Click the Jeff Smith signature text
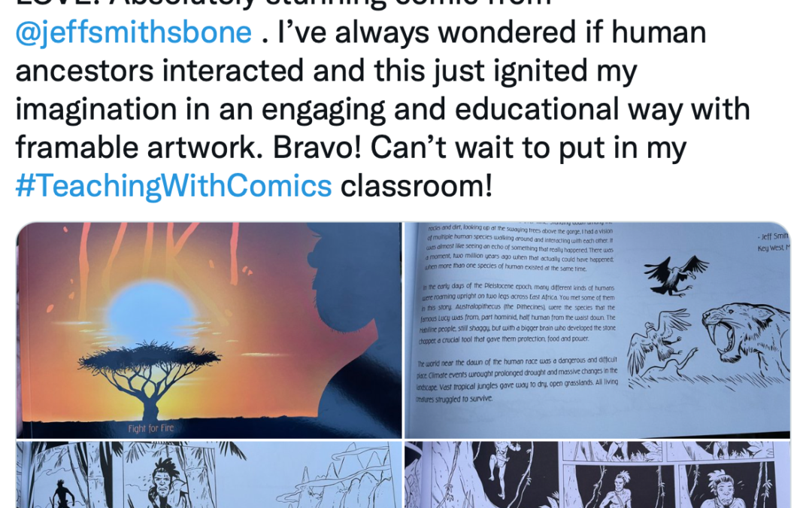Screen dimensions: 812x508 (774, 242)
